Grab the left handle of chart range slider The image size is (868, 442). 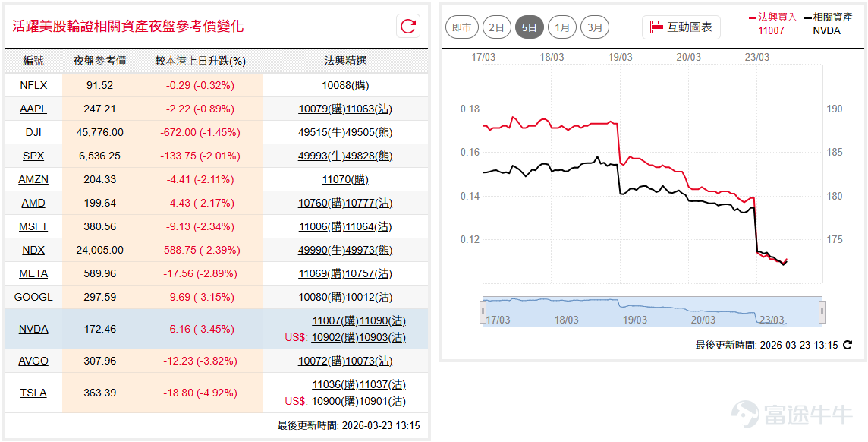point(483,312)
